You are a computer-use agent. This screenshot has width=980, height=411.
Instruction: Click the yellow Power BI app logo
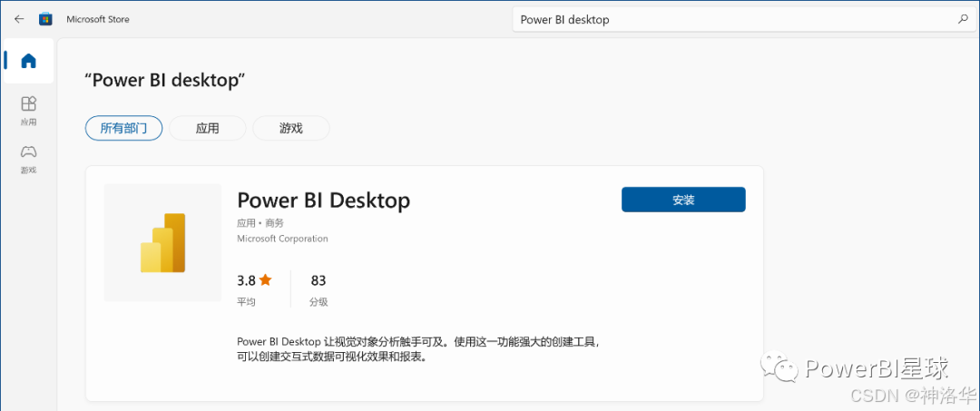(x=163, y=243)
